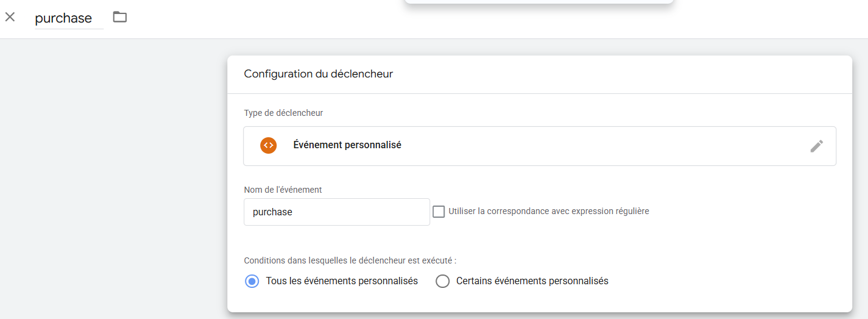Screen dimensions: 868x319
Task: Click the 'Certains événements personnalisés' label text
Action: point(532,281)
